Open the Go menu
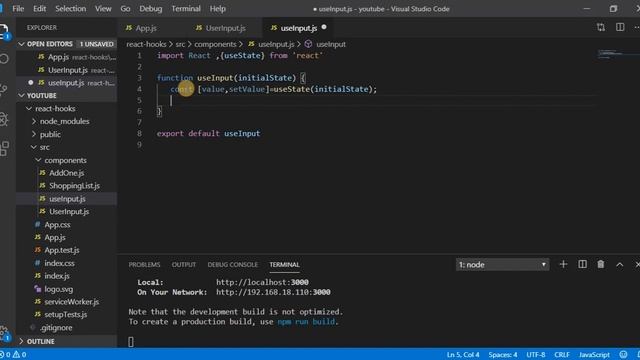The height and width of the screenshot is (360, 640). 125,9
